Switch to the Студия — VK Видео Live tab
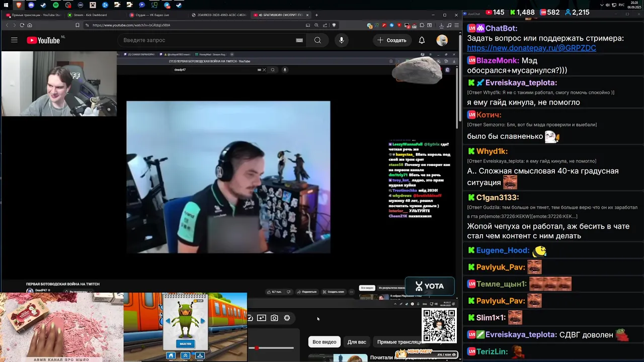 click(x=156, y=15)
